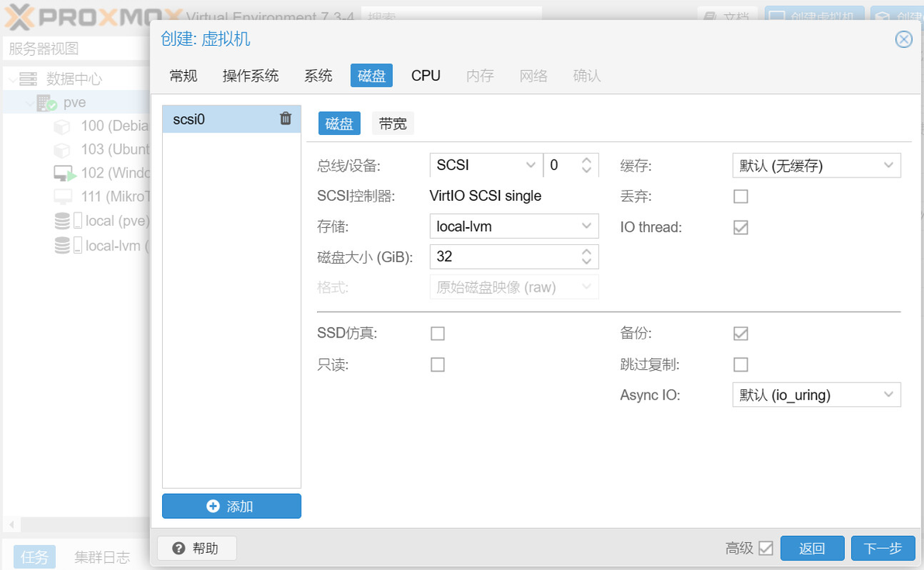Click the 帮助 help button

pos(197,548)
